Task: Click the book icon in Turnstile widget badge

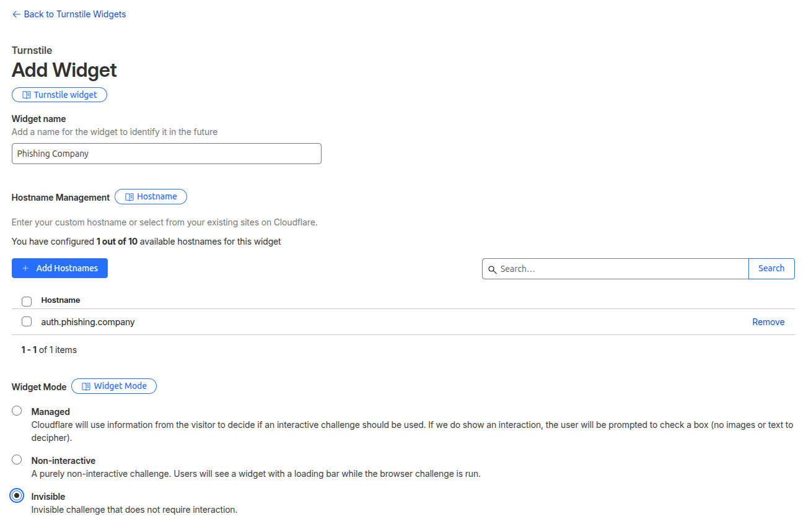Action: click(27, 95)
